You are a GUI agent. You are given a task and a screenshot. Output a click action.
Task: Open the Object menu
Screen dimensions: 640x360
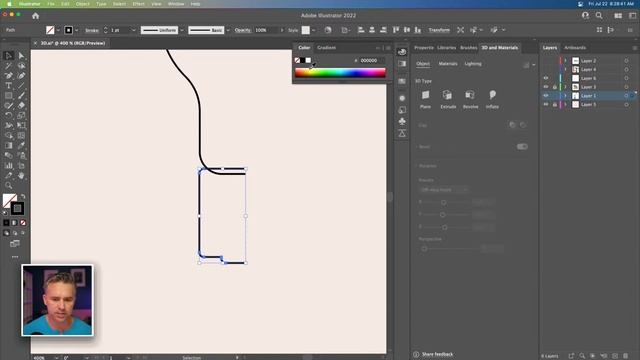point(82,4)
